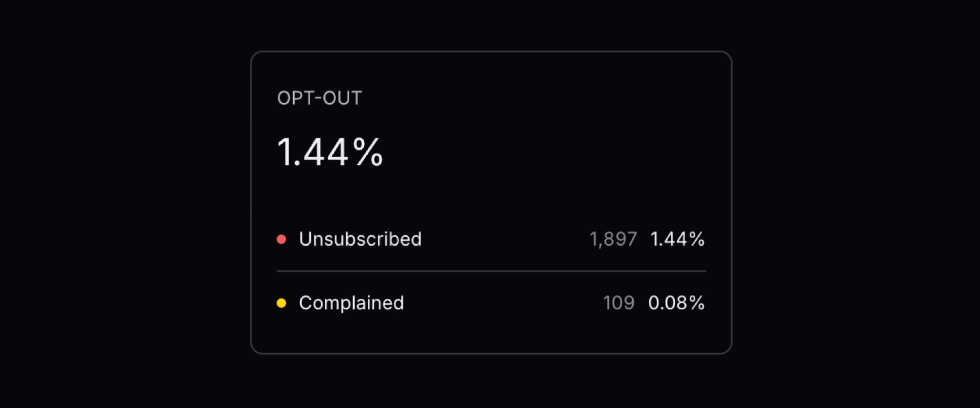Toggle visibility of the Unsubscribed metric
Image resolution: width=980 pixels, height=408 pixels.
(x=282, y=239)
